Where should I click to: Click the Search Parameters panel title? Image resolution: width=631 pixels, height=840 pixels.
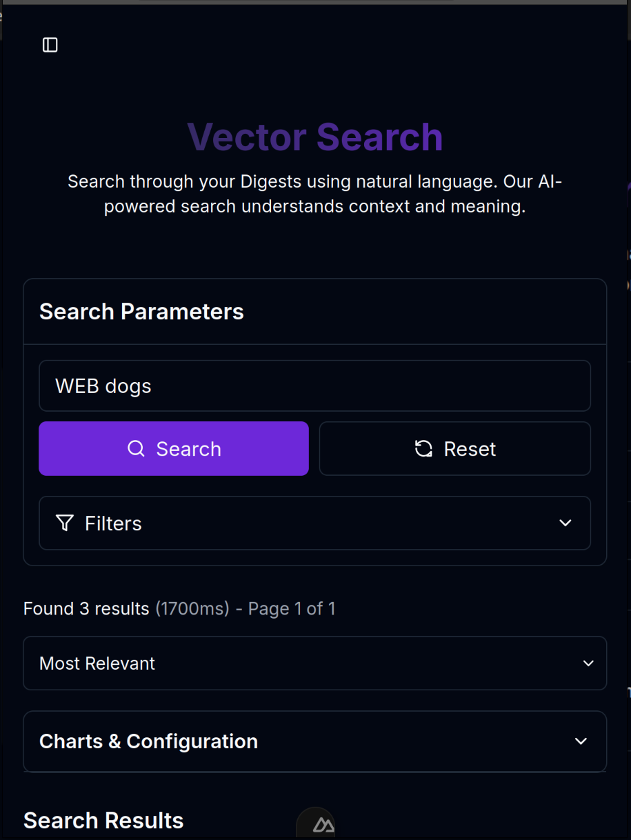[141, 312]
